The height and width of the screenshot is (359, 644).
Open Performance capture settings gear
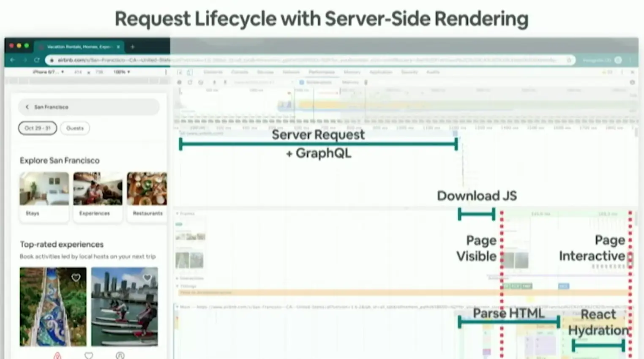pyautogui.click(x=632, y=82)
